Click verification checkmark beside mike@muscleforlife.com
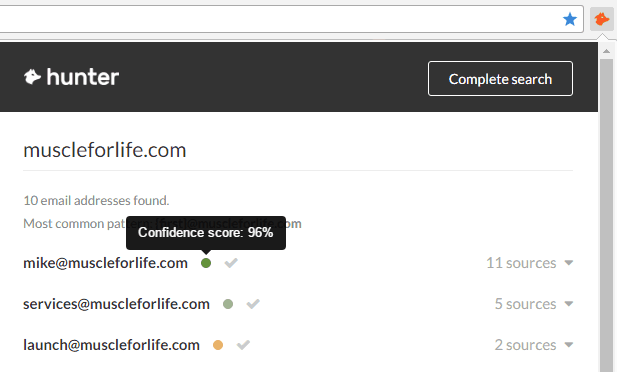 tap(231, 263)
